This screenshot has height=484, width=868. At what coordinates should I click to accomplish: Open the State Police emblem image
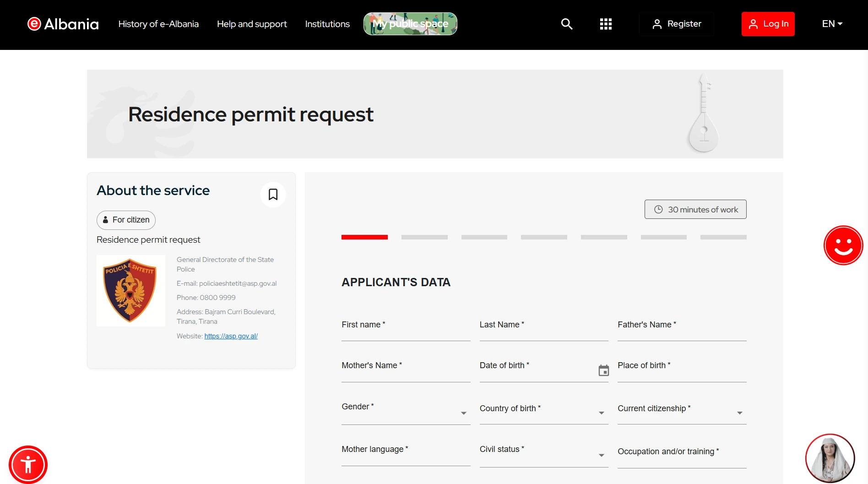pyautogui.click(x=131, y=291)
